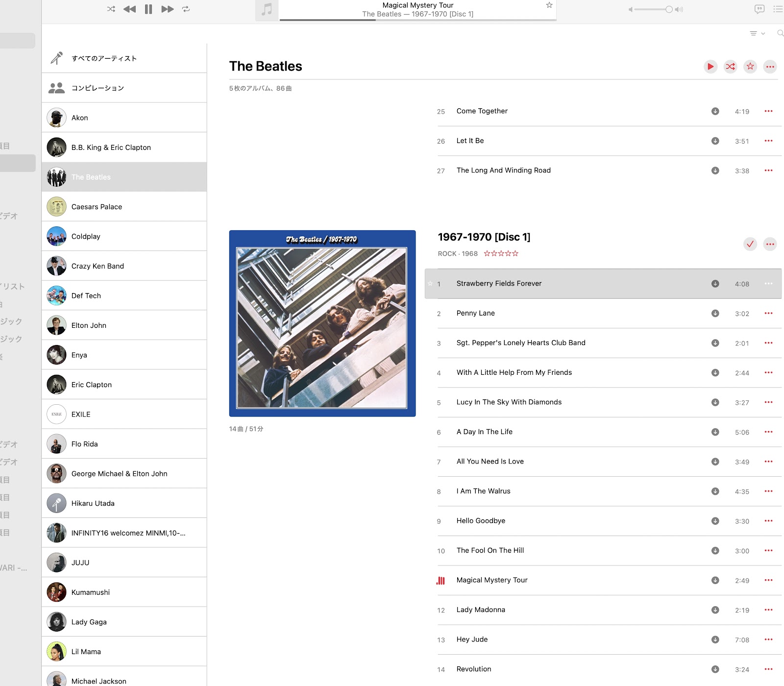Screen dimensions: 784x686
Task: Toggle repeat mode
Action: coord(186,9)
